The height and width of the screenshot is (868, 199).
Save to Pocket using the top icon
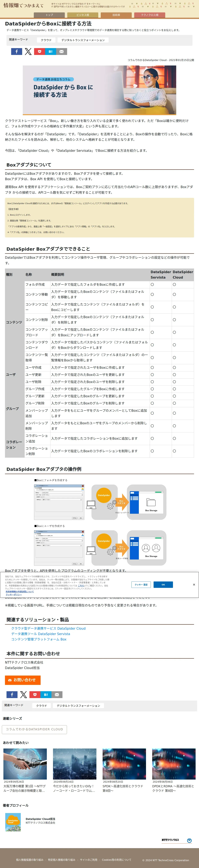click(39, 52)
